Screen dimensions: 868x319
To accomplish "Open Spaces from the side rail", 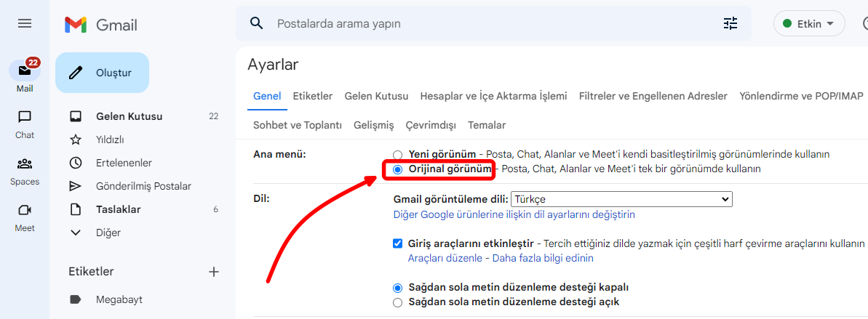I will [25, 164].
